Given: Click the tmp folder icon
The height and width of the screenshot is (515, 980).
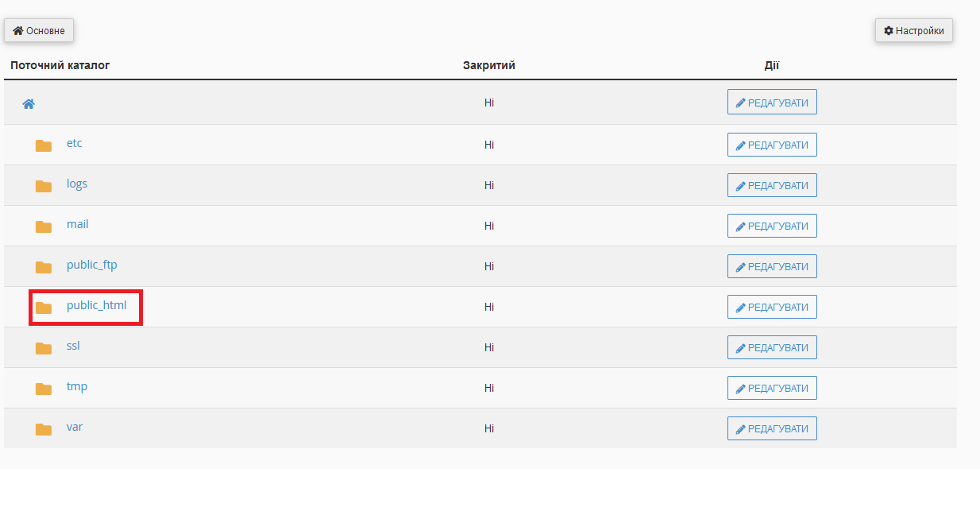Looking at the screenshot, I should tap(44, 389).
